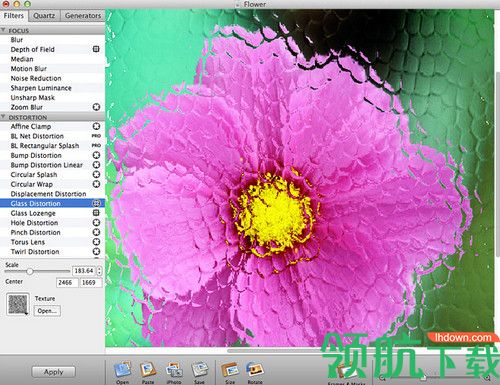Screen dimensions: 500x385
Task: Click the Open image toolbar icon
Action: (123, 370)
